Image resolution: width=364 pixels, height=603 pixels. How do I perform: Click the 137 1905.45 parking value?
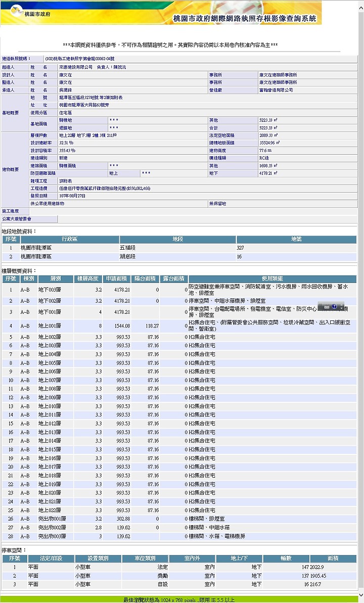313,576
